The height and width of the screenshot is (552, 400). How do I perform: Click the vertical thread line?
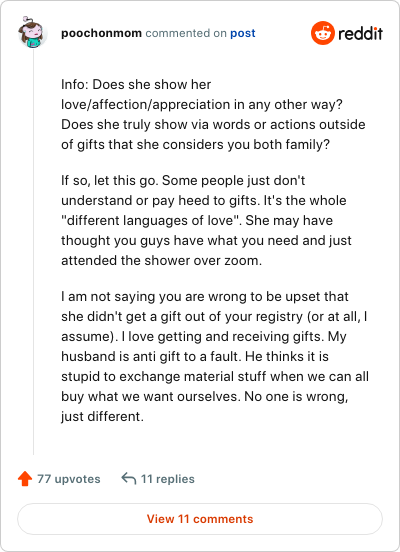click(x=33, y=252)
